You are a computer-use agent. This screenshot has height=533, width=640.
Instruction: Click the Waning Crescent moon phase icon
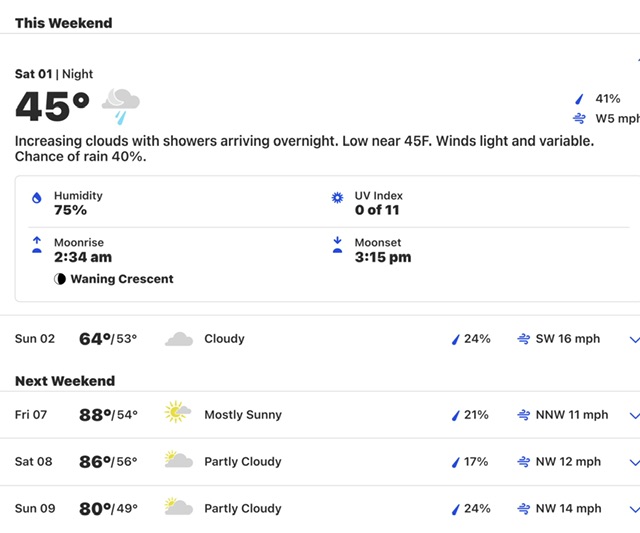(60, 279)
